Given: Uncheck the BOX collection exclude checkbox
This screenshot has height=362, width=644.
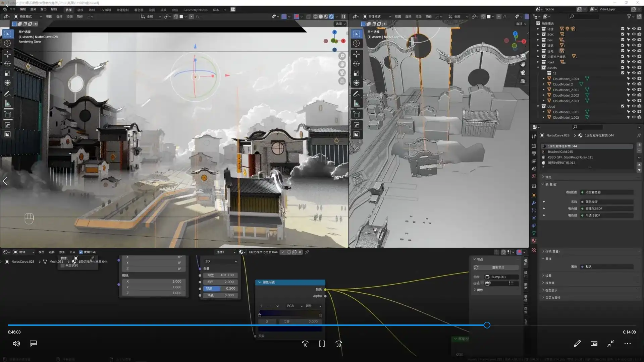Looking at the screenshot, I should coord(623,34).
